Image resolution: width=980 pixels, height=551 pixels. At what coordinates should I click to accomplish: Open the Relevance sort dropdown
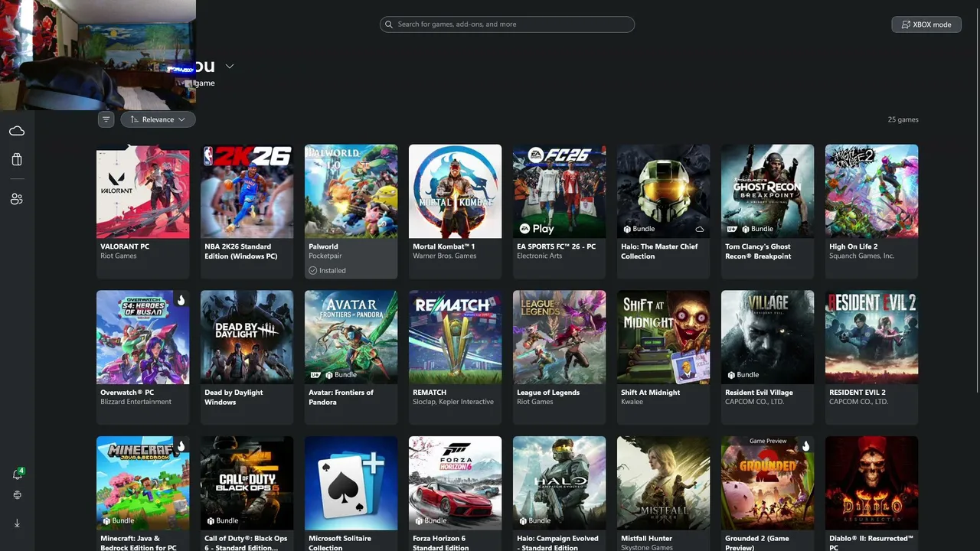pyautogui.click(x=158, y=119)
